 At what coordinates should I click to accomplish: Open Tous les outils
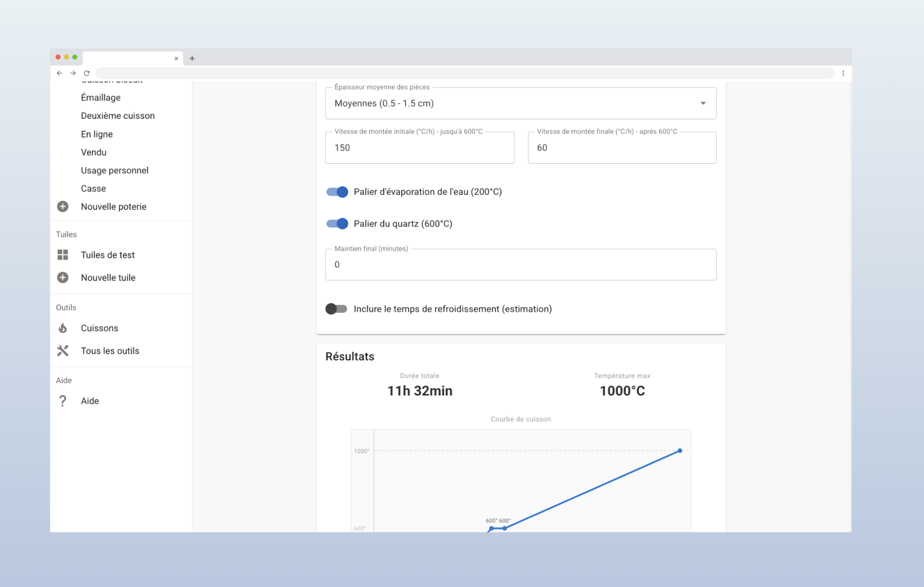[x=110, y=351]
